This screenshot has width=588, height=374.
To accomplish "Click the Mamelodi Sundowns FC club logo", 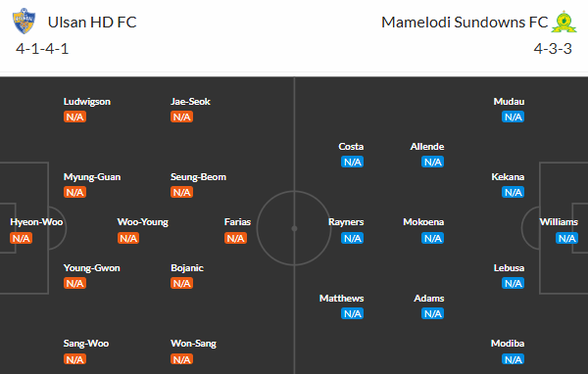I will tap(563, 22).
